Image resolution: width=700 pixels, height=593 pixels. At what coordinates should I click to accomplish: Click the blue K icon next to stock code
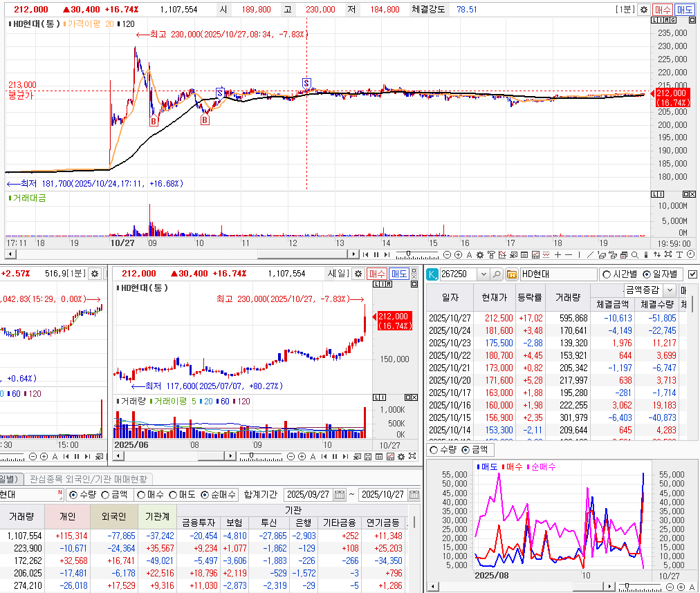pos(432,274)
